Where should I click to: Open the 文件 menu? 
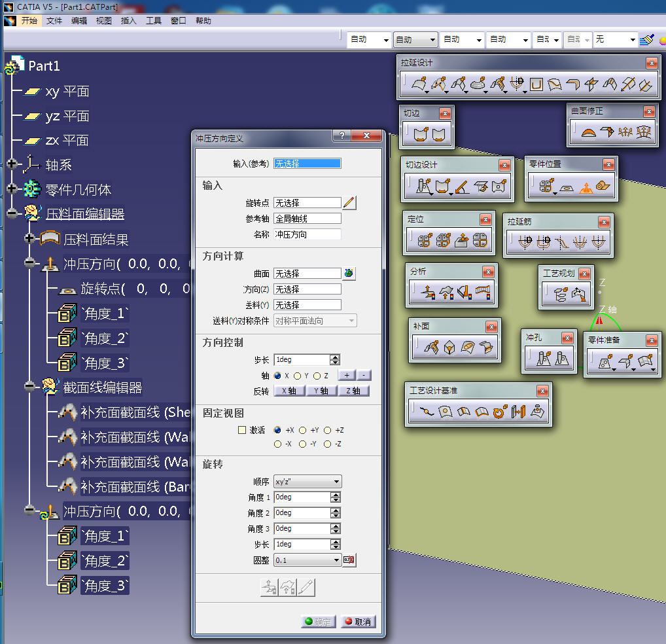pyautogui.click(x=54, y=21)
